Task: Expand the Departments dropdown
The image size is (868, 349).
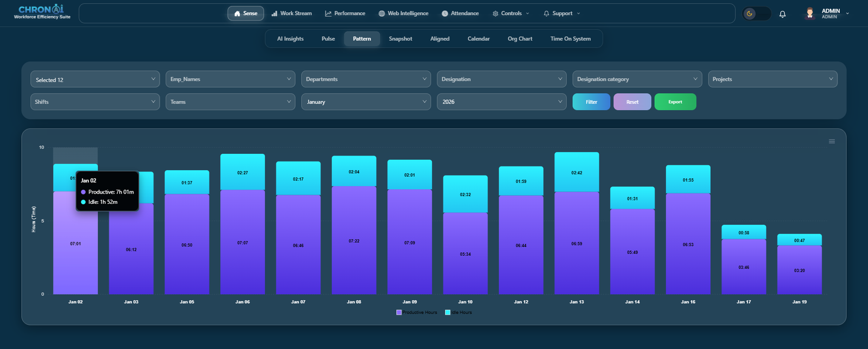Action: pyautogui.click(x=366, y=79)
